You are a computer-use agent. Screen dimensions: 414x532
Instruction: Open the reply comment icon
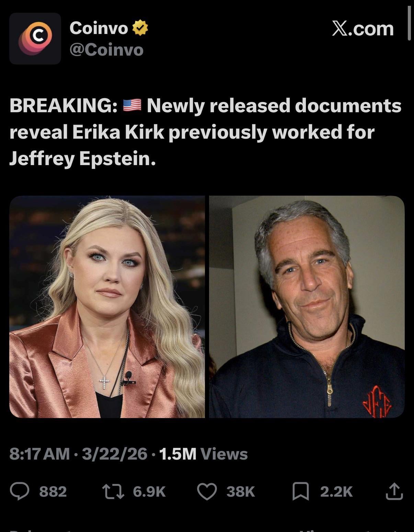[20, 491]
